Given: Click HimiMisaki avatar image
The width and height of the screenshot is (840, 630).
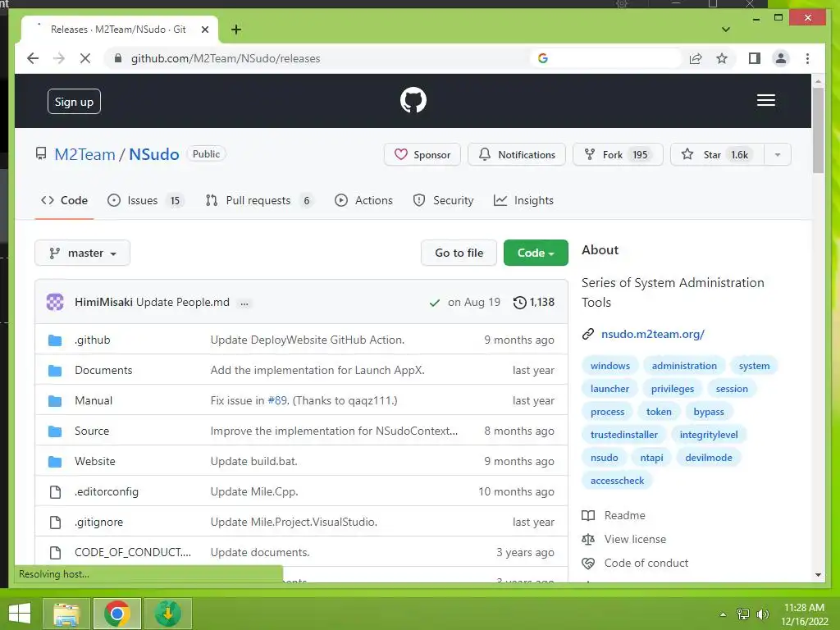Looking at the screenshot, I should click(55, 302).
